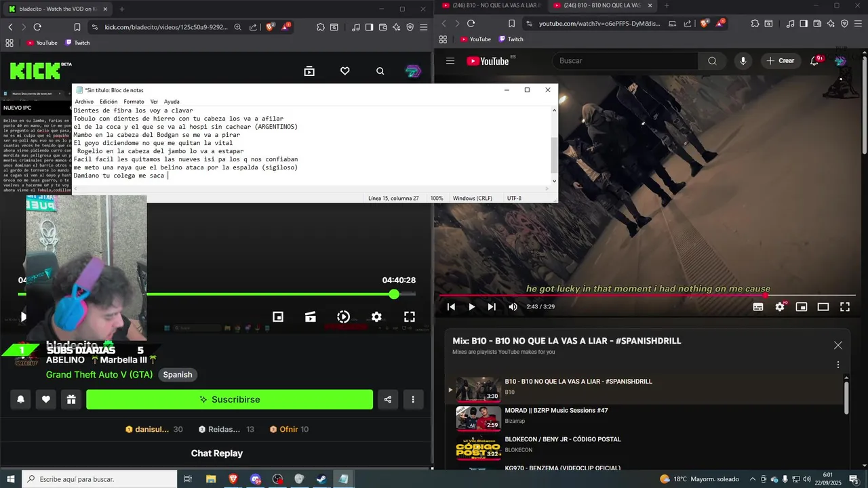Seek the Kick video progress bar handle

coord(394,294)
